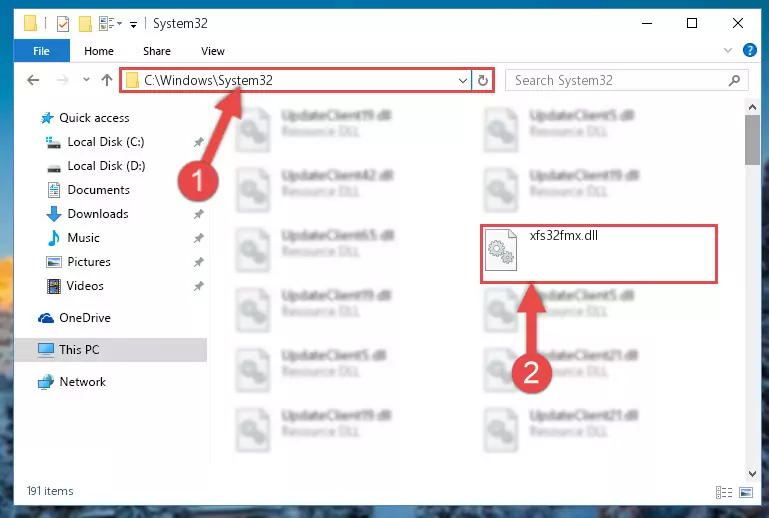Screen dimensions: 769x518
Task: Switch to the Large icons view layout
Action: [x=746, y=492]
